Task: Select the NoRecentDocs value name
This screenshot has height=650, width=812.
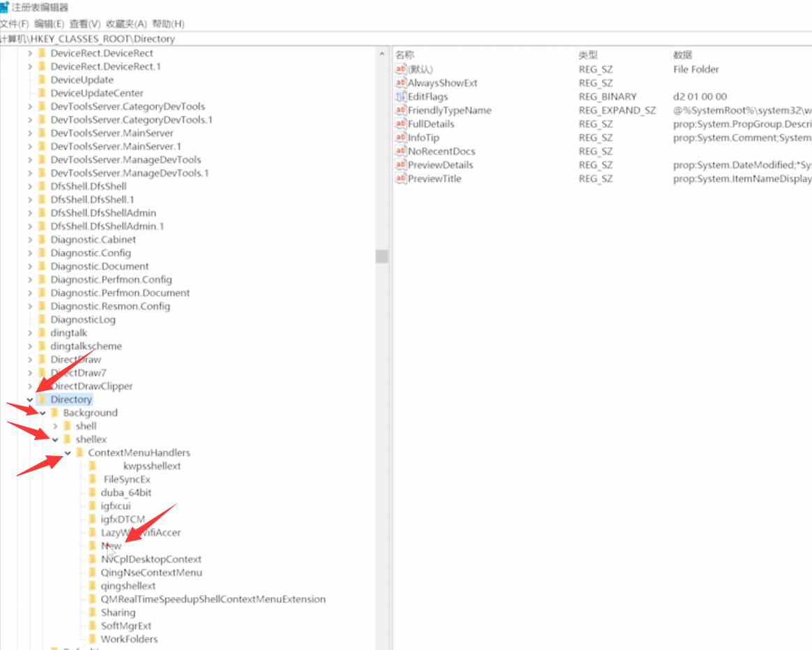Action: 441,151
